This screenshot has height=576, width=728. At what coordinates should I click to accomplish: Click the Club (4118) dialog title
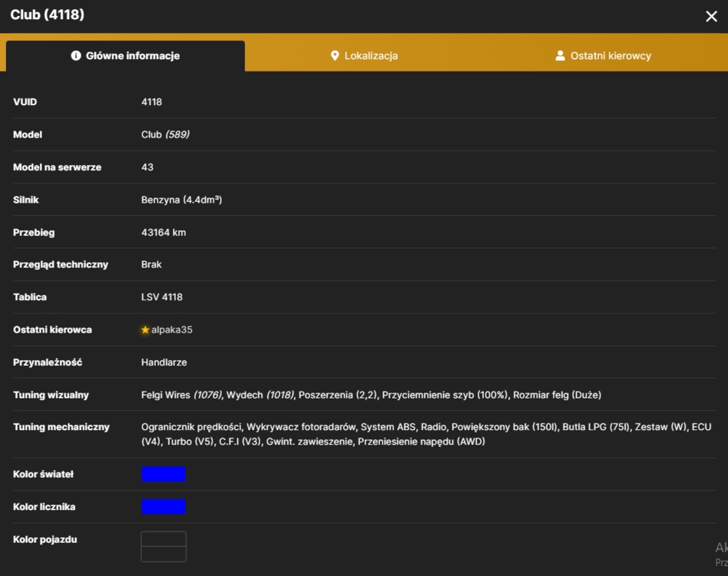tap(48, 15)
